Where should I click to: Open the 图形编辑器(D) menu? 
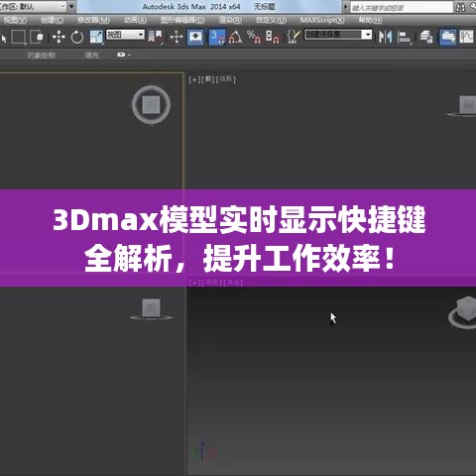pyautogui.click(x=182, y=20)
